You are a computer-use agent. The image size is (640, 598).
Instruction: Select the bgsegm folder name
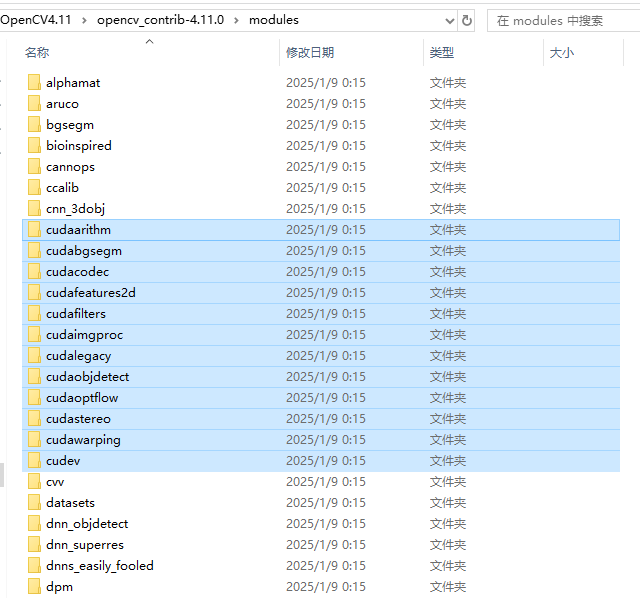pyautogui.click(x=70, y=125)
